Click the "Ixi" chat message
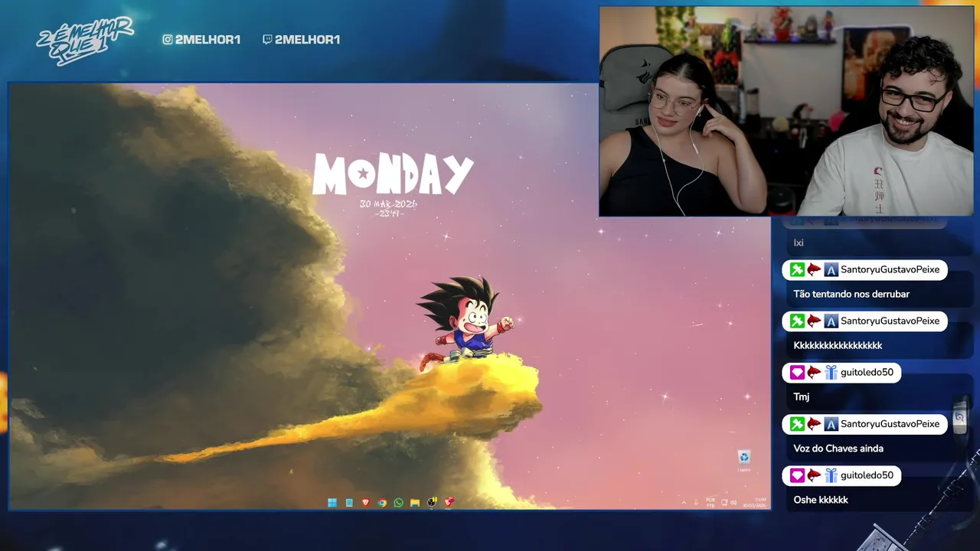The height and width of the screenshot is (551, 980). click(799, 243)
